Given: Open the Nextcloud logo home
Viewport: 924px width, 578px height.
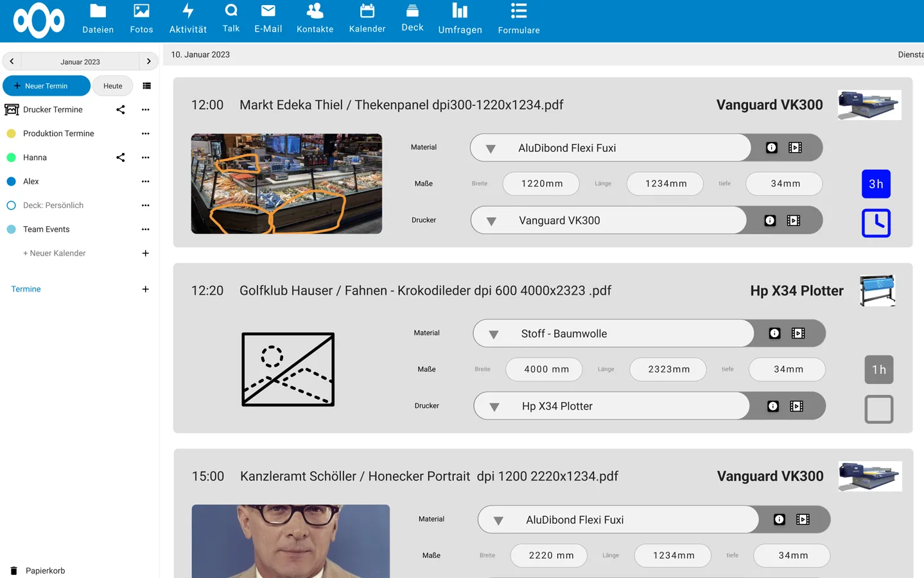Looking at the screenshot, I should pyautogui.click(x=39, y=21).
